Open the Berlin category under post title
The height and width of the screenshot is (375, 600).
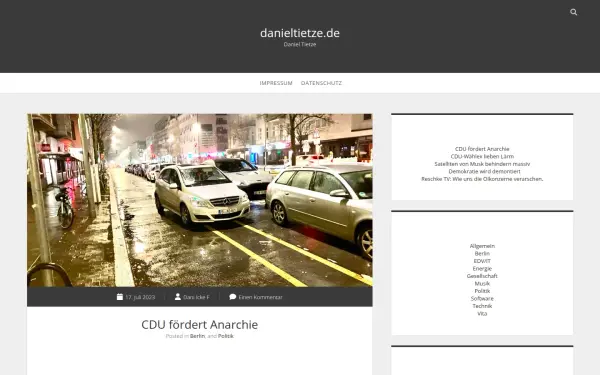click(x=197, y=336)
